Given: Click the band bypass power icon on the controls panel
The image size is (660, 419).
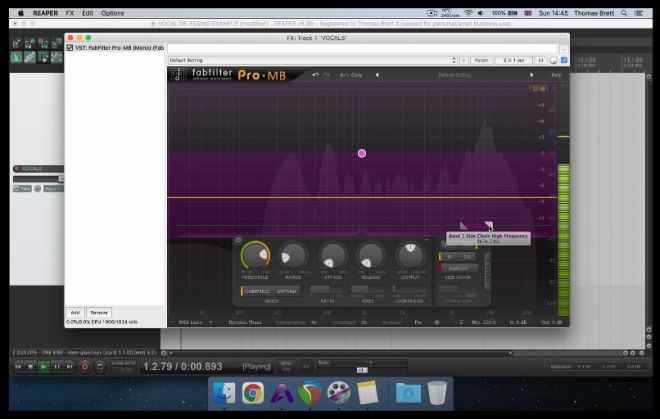Looking at the screenshot, I should (238, 240).
